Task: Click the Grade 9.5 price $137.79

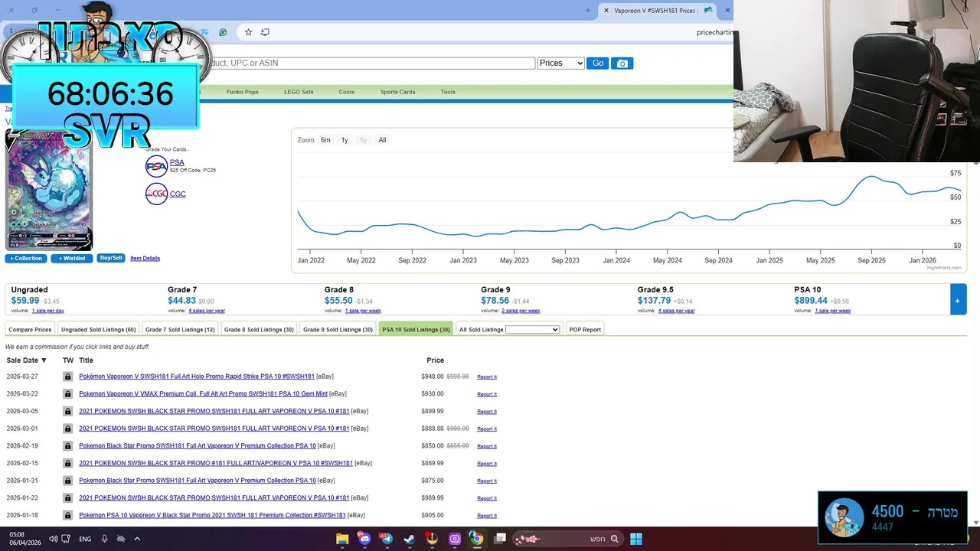Action: (x=654, y=301)
